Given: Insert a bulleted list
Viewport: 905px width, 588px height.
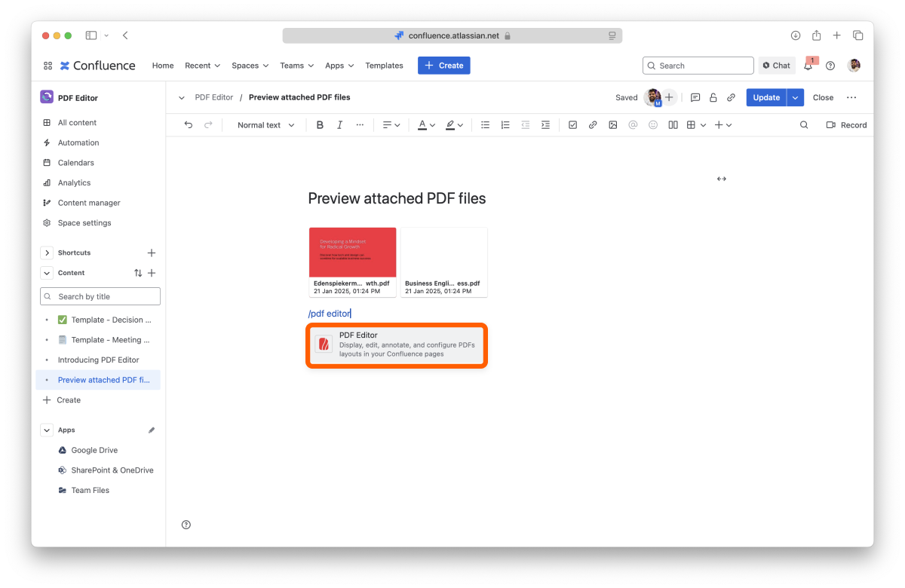Looking at the screenshot, I should coord(486,125).
